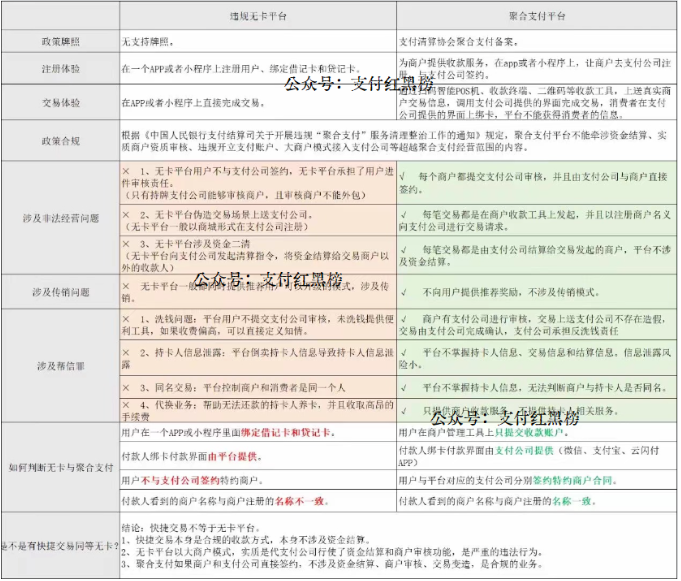Click the 洗钱问题 red X mark
Image resolution: width=681 pixels, height=581 pixels.
(x=126, y=318)
